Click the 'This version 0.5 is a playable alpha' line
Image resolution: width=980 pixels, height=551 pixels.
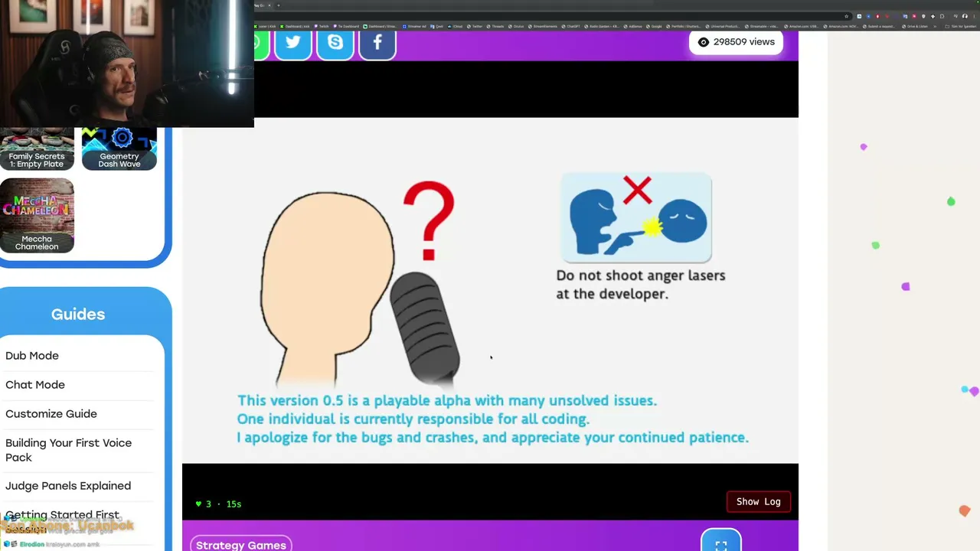(447, 401)
